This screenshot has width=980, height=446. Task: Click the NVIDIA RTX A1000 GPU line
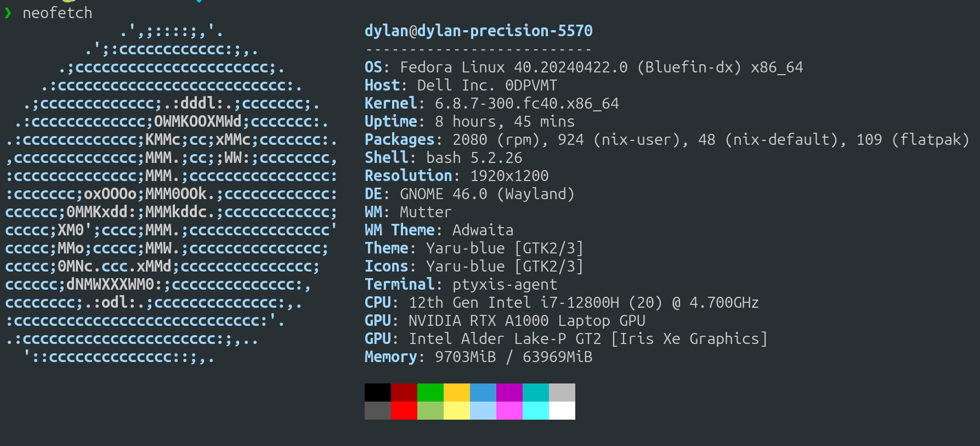pos(505,320)
